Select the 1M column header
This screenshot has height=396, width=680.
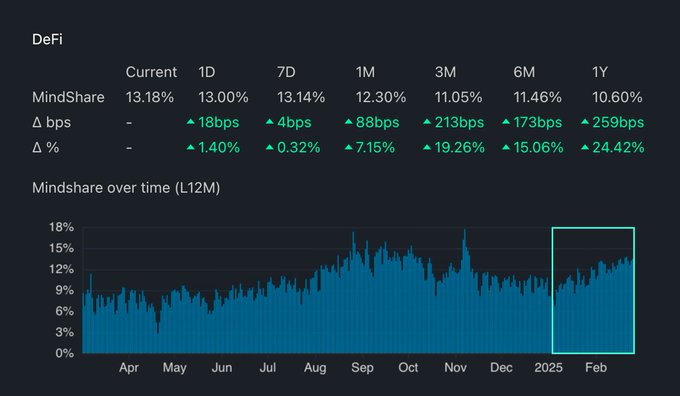[365, 72]
